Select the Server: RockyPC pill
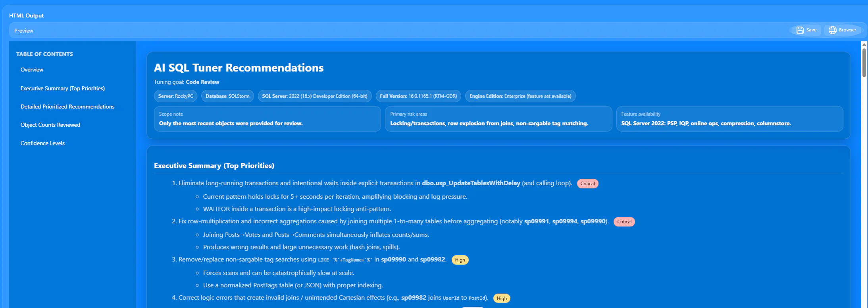The height and width of the screenshot is (308, 868). pyautogui.click(x=175, y=96)
